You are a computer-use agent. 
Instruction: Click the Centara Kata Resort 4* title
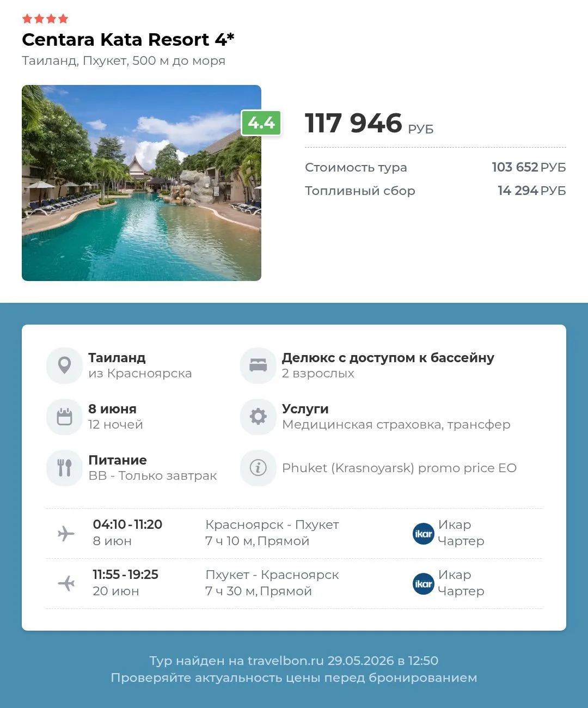tap(128, 40)
